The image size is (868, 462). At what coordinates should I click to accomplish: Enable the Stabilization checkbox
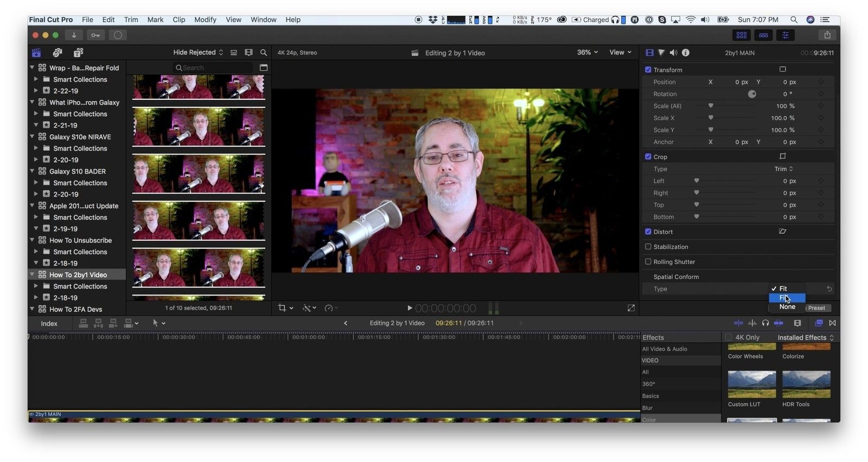pos(648,247)
